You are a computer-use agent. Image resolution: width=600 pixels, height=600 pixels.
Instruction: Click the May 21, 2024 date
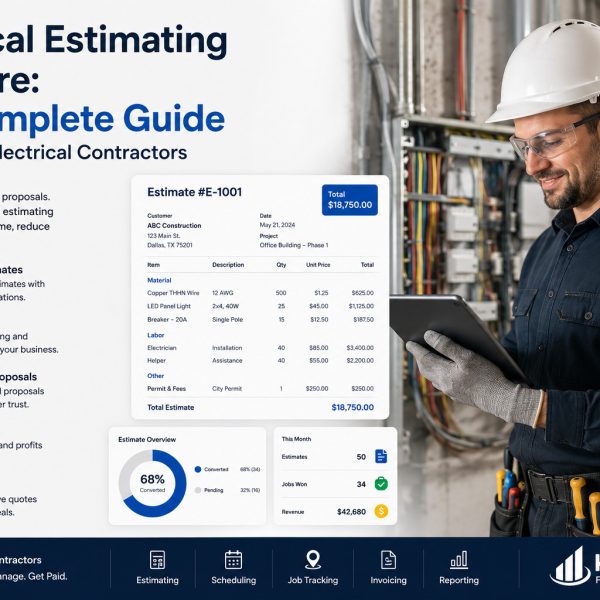277,225
